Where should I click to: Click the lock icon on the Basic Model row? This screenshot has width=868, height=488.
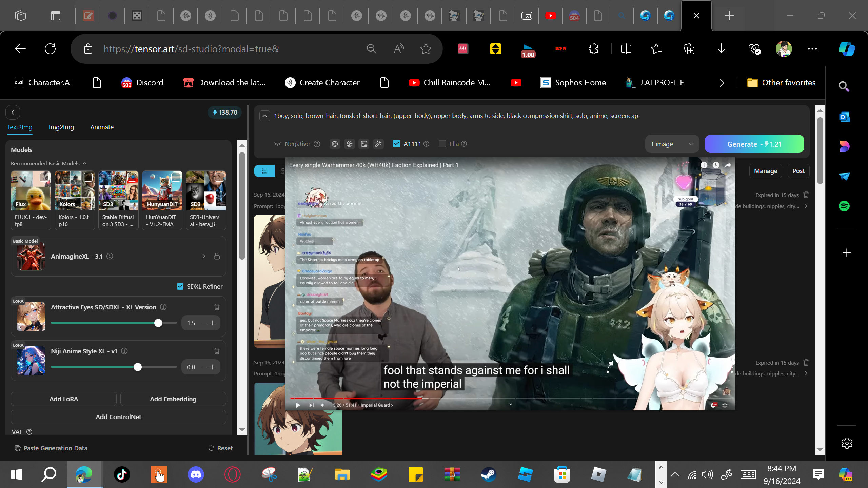[217, 256]
